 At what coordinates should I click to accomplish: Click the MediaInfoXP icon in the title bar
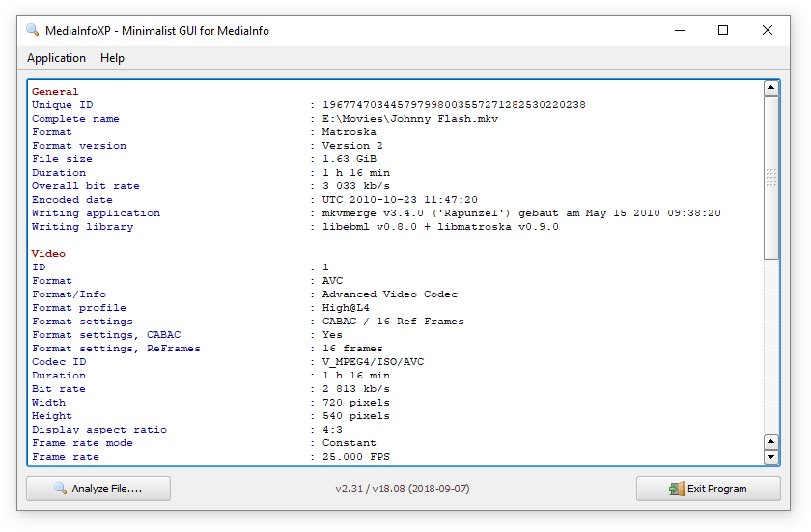[x=32, y=30]
